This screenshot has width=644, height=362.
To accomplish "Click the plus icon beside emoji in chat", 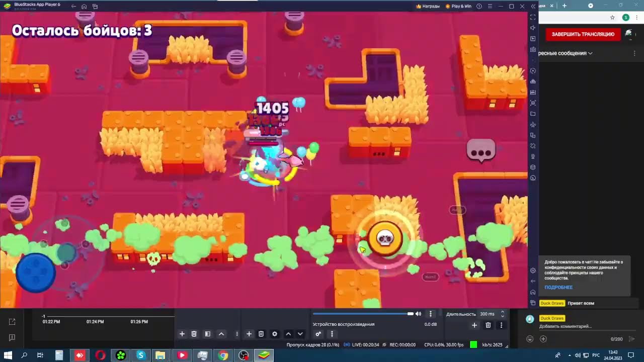I will (543, 339).
